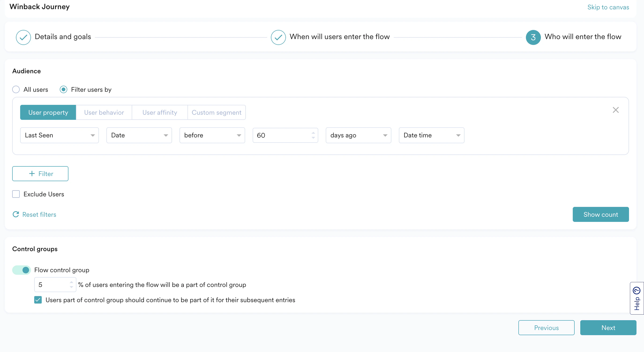The width and height of the screenshot is (644, 352).
Task: Switch to the User behavior tab
Action: [104, 112]
